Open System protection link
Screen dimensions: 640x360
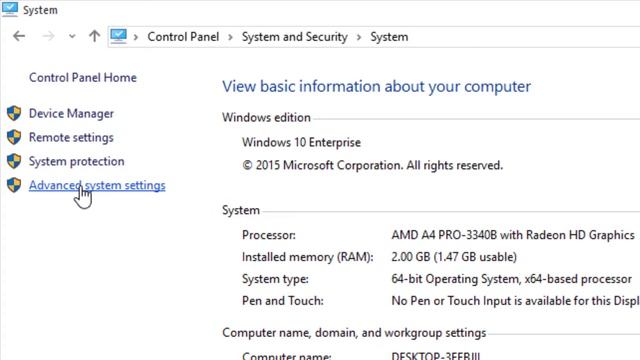[76, 161]
